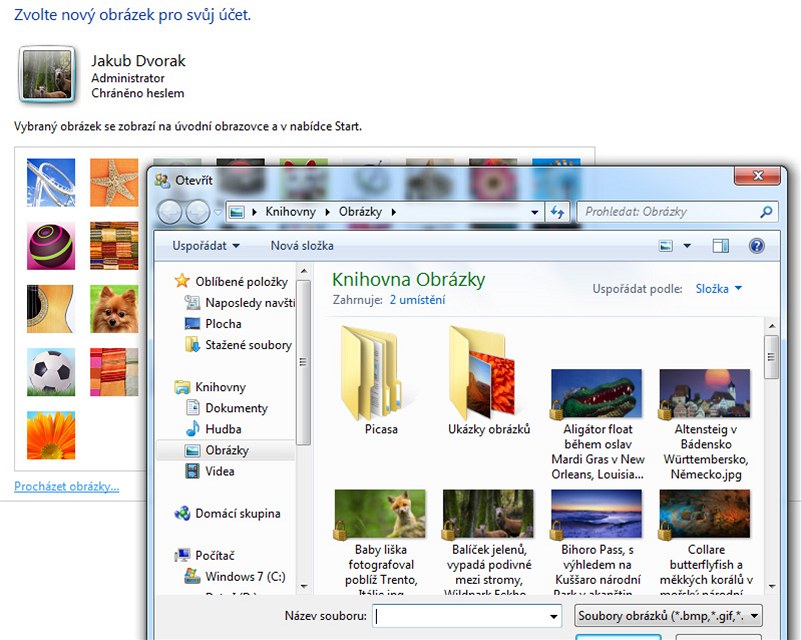
Task: Select Dokumenty in navigation tree
Action: pyautogui.click(x=236, y=408)
